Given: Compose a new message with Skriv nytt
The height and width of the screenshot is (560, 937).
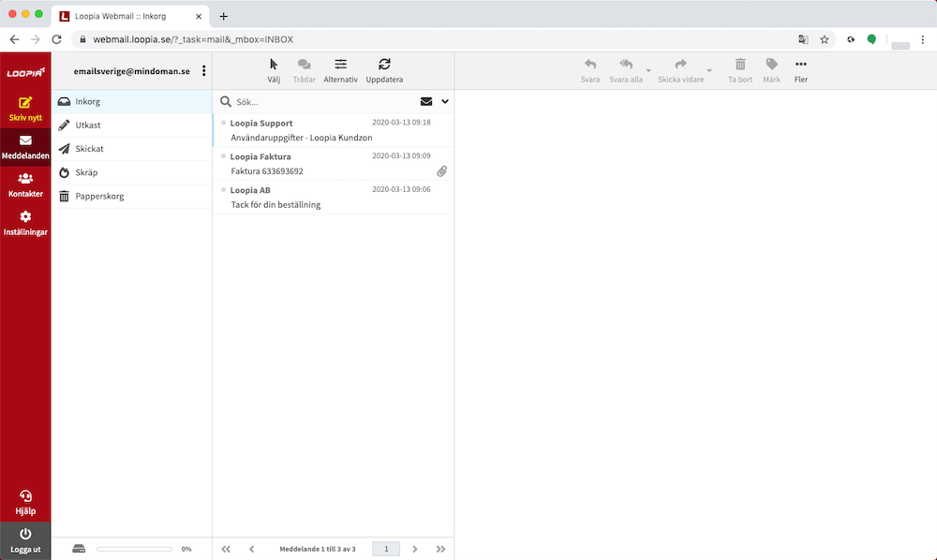Looking at the screenshot, I should tap(25, 109).
